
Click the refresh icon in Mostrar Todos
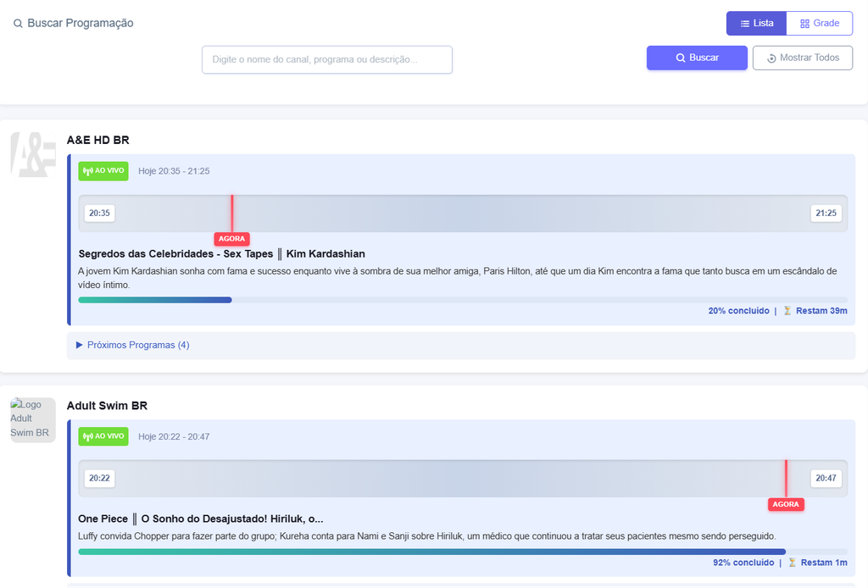(x=771, y=58)
